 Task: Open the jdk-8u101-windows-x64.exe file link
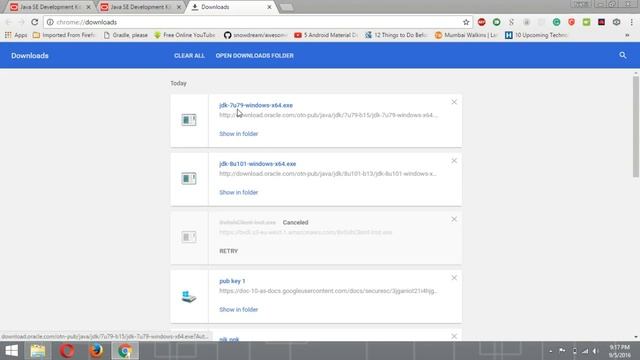click(x=258, y=164)
